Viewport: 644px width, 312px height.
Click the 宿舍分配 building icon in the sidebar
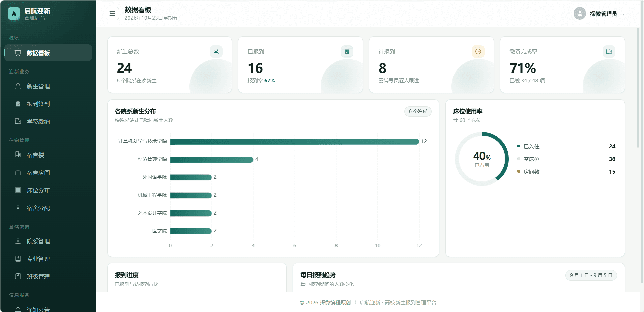click(x=18, y=208)
